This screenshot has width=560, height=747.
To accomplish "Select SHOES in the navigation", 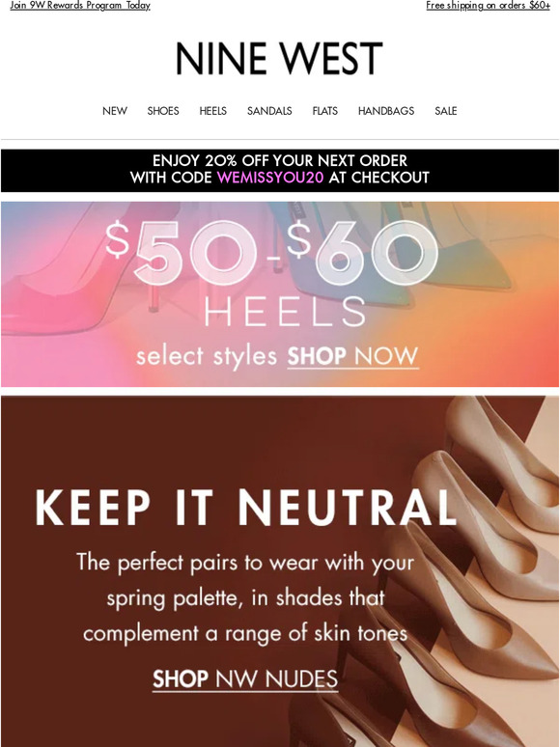I will (x=163, y=111).
